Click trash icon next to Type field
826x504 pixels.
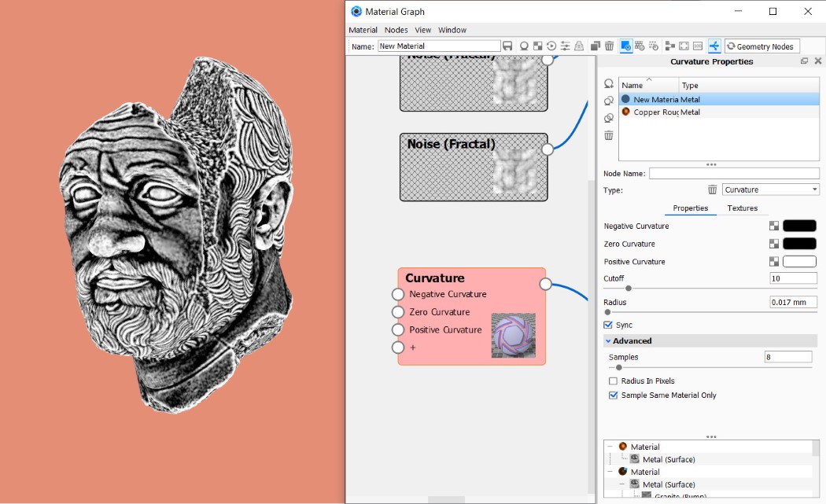(712, 189)
